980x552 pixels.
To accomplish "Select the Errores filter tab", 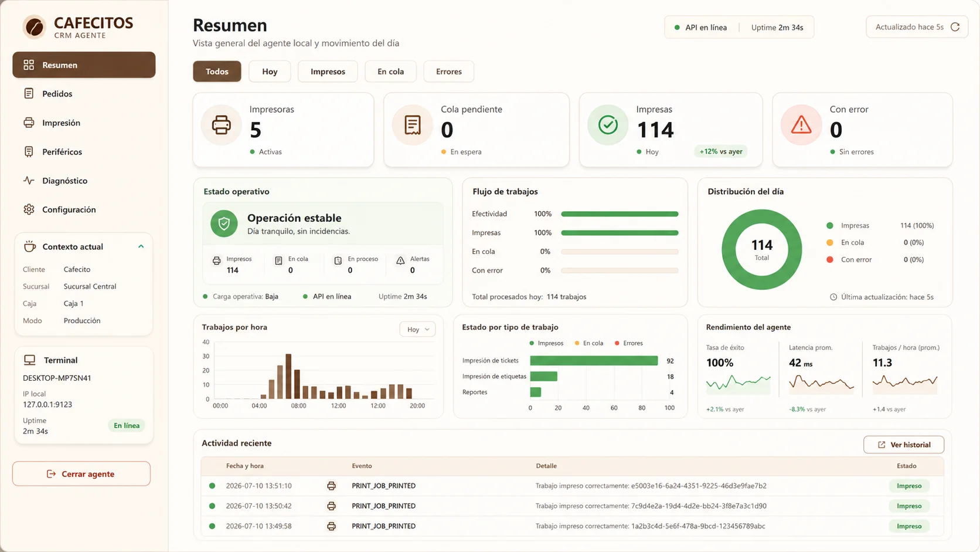I will click(x=448, y=72).
